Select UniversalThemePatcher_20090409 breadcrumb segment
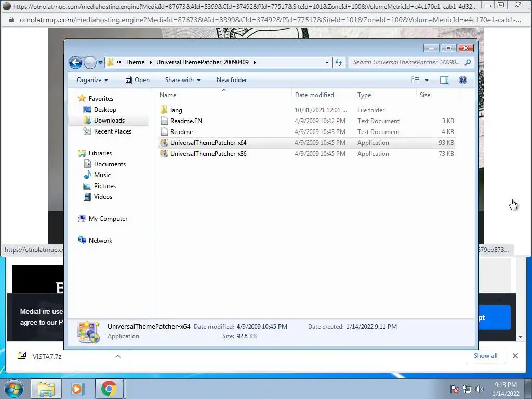The width and height of the screenshot is (532, 399). 203,62
